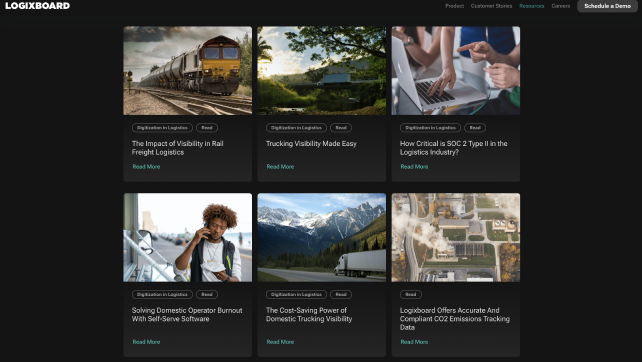Viewport: 642px width, 362px height.
Task: Click Digitization tag on Cost-Saving Power card
Action: [x=296, y=294]
